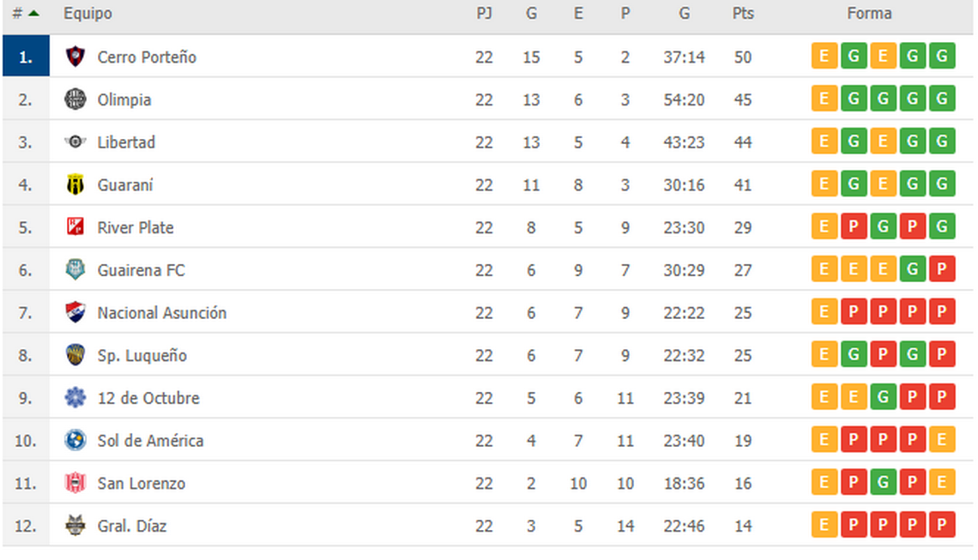Sort table by the # rank arrow
The height and width of the screenshot is (560, 978).
pos(33,13)
